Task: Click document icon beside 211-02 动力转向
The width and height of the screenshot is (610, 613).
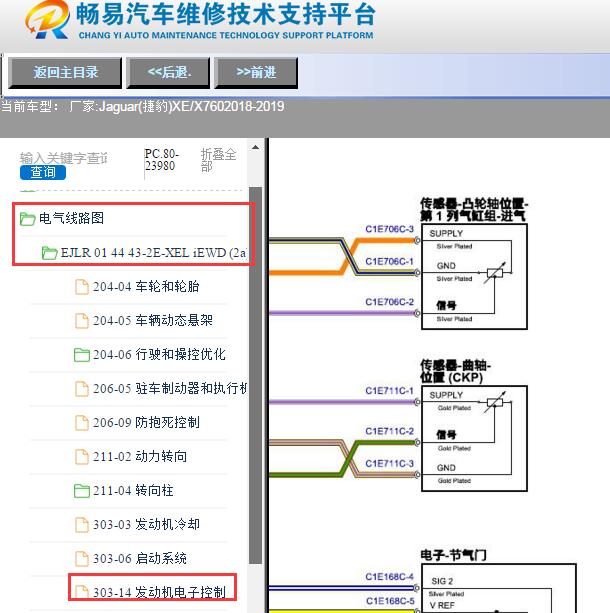Action: pyautogui.click(x=81, y=457)
